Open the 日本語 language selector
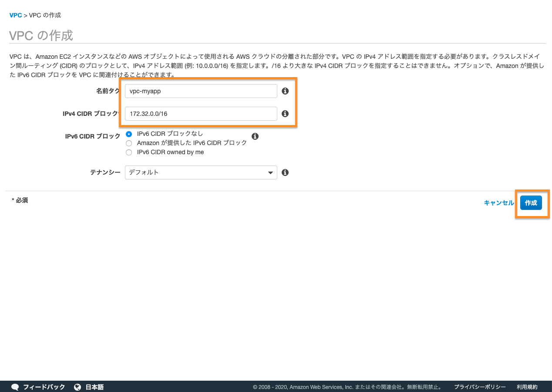 [94, 387]
